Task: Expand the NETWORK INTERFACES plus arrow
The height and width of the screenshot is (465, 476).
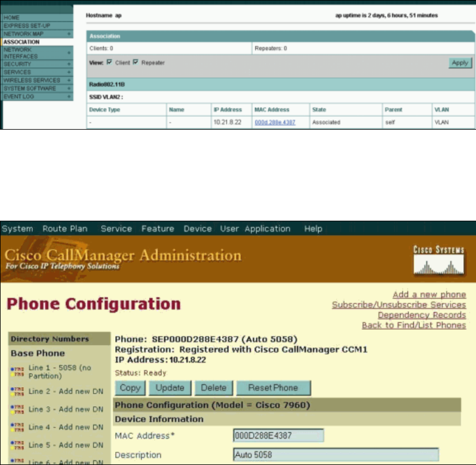Action: 69,53
